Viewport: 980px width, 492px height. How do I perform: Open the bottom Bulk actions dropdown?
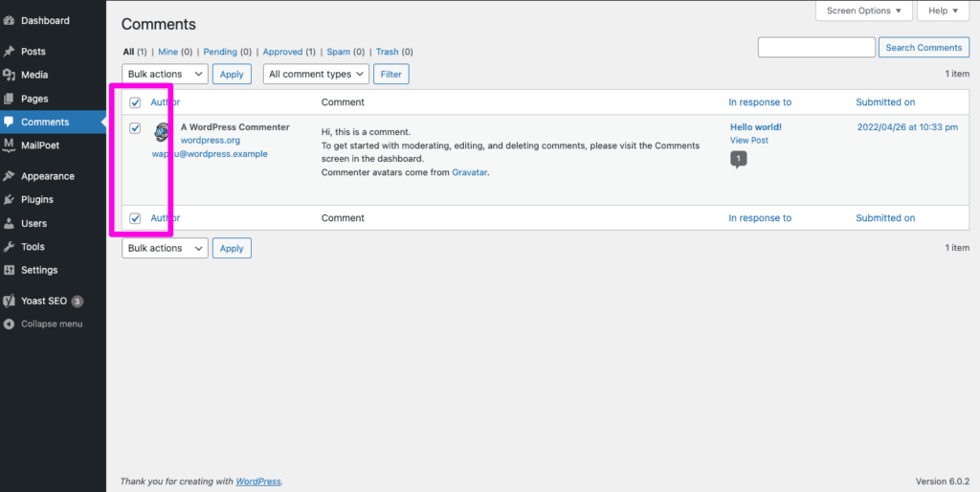point(165,248)
